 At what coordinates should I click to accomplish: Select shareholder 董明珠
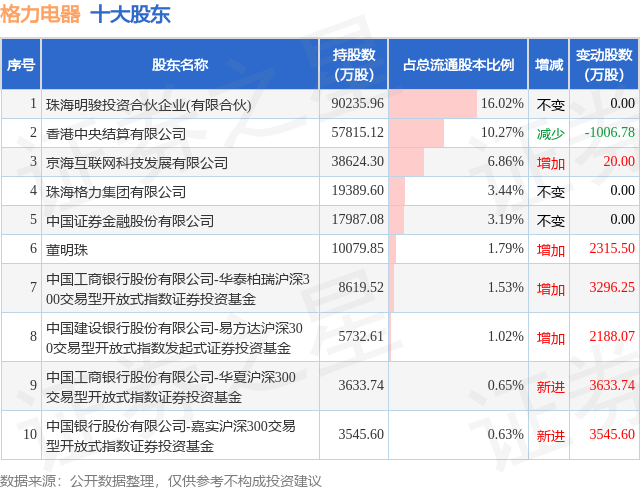click(67, 250)
